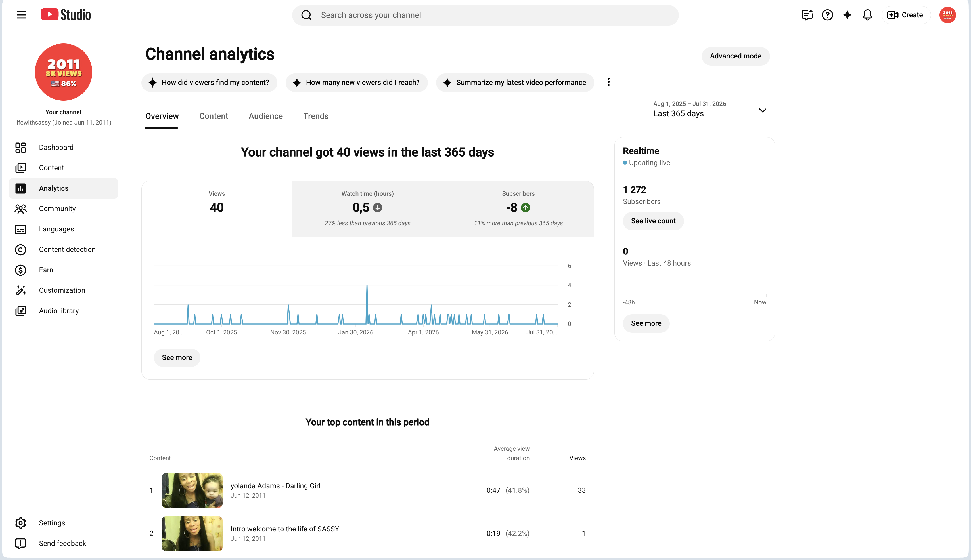Click See more in the Realtime panel
971x560 pixels.
pyautogui.click(x=646, y=323)
